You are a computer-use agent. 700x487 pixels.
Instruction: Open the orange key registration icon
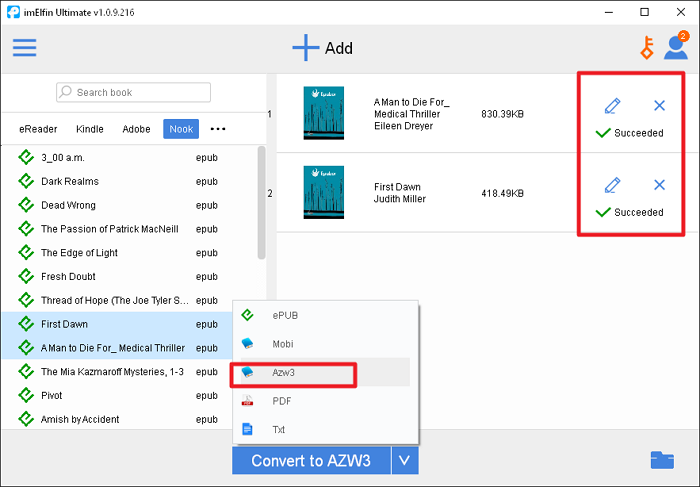tap(647, 48)
